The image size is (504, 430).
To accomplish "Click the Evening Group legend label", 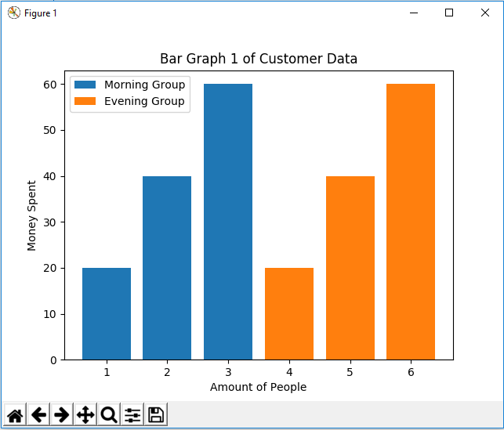I will pos(144,101).
